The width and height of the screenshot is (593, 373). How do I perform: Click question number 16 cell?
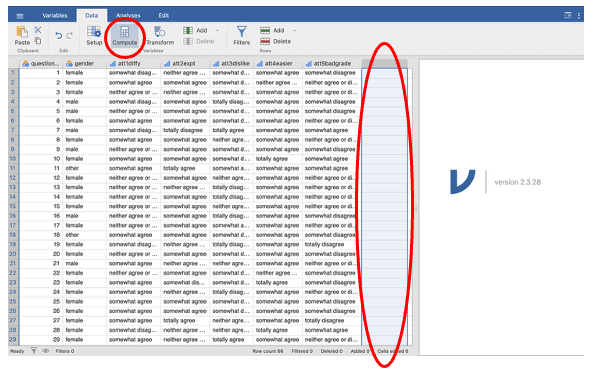41,216
